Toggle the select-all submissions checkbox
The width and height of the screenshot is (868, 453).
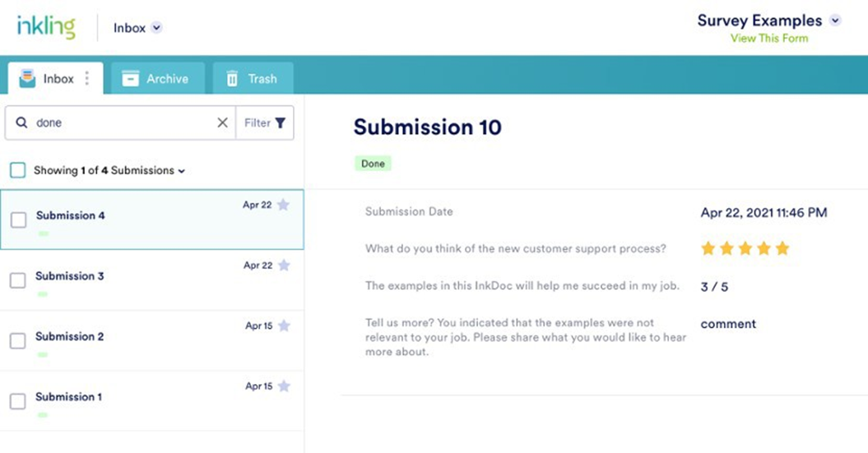(17, 170)
